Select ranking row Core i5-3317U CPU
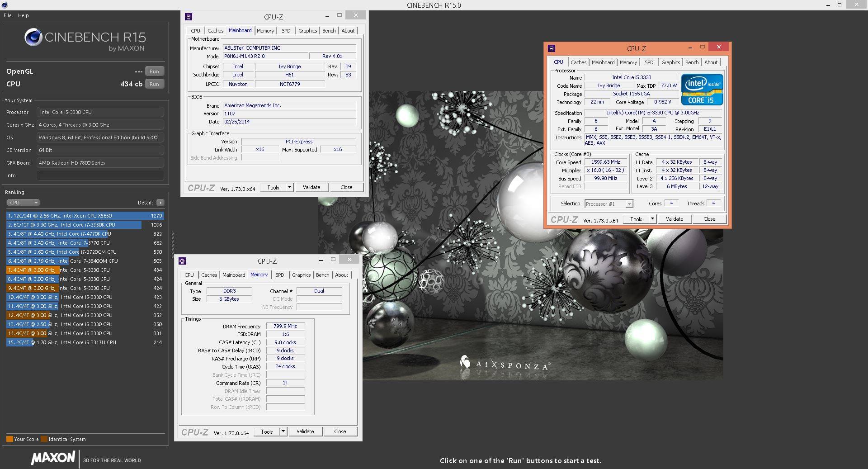This screenshot has width=868, height=469. pyautogui.click(x=85, y=342)
